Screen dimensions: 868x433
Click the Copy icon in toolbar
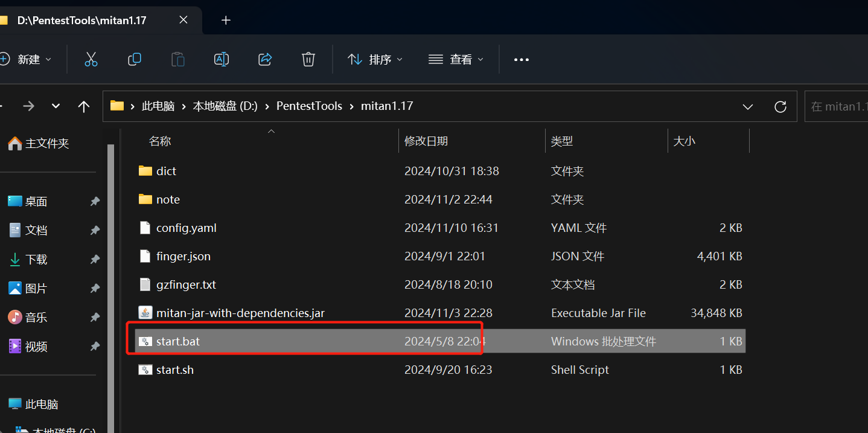(x=134, y=59)
